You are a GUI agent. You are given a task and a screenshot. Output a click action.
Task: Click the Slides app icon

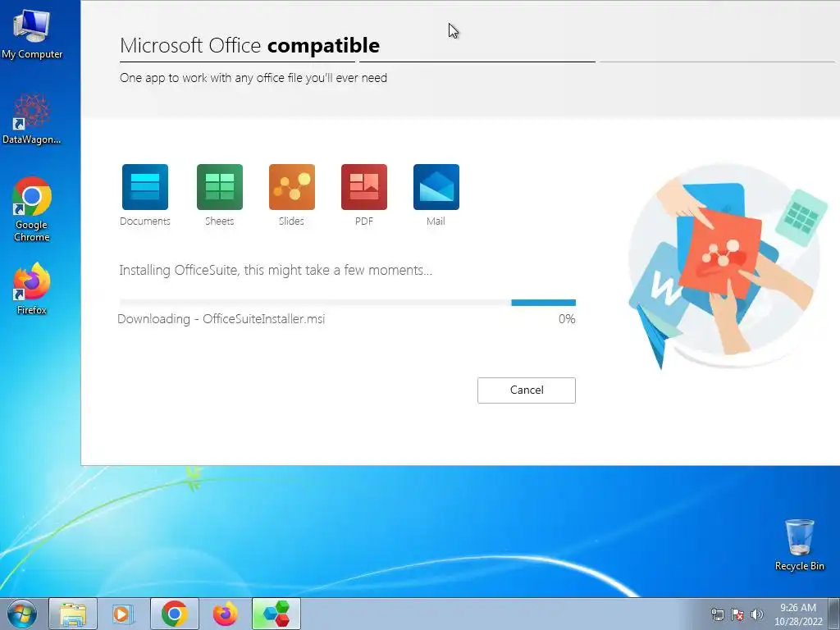pos(292,187)
